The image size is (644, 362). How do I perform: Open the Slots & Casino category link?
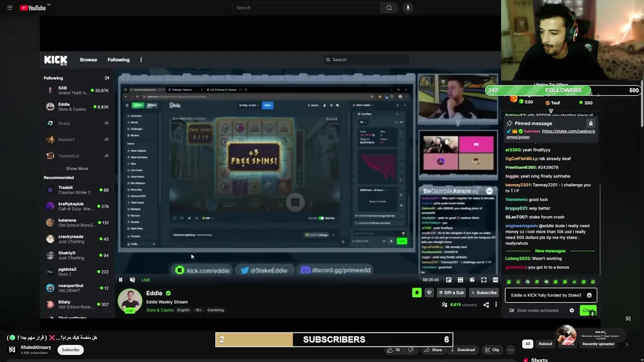tap(160, 310)
